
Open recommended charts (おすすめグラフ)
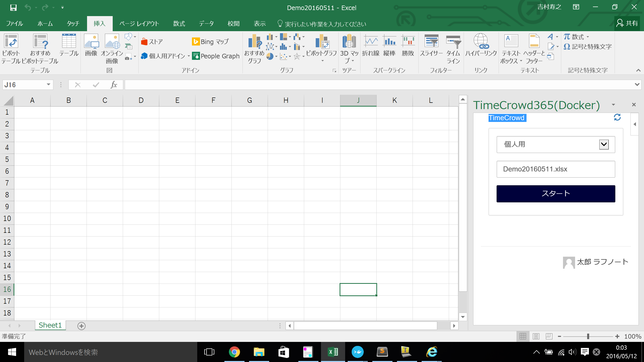click(254, 49)
